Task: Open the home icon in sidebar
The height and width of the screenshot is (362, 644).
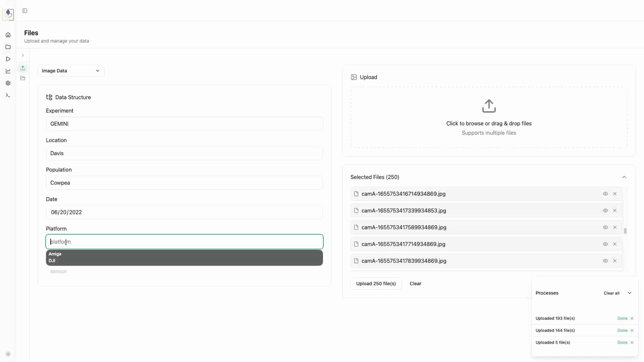Action: [8, 35]
